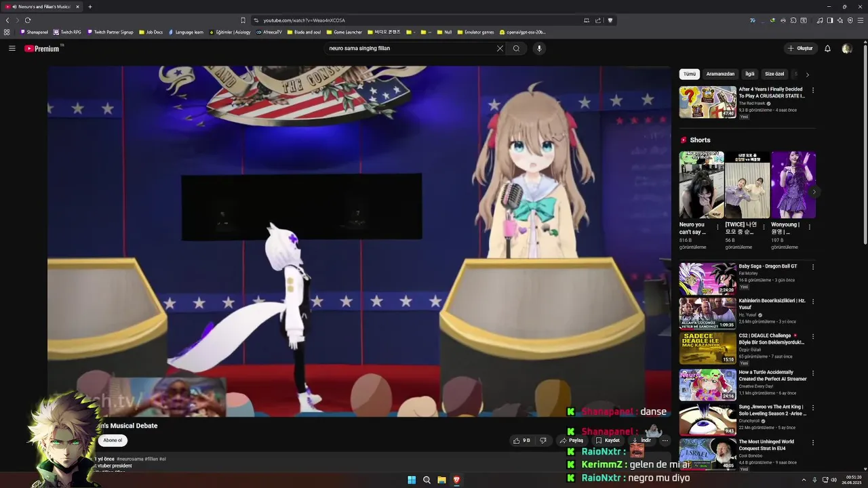
Task: Open the Turtle AI Streamer video
Action: [x=707, y=384]
